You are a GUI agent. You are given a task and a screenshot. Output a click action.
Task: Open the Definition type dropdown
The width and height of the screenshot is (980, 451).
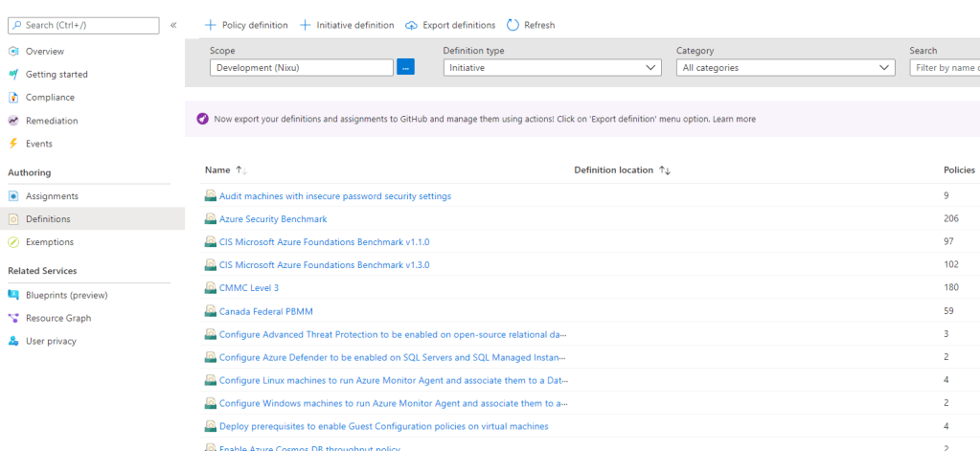pos(552,68)
